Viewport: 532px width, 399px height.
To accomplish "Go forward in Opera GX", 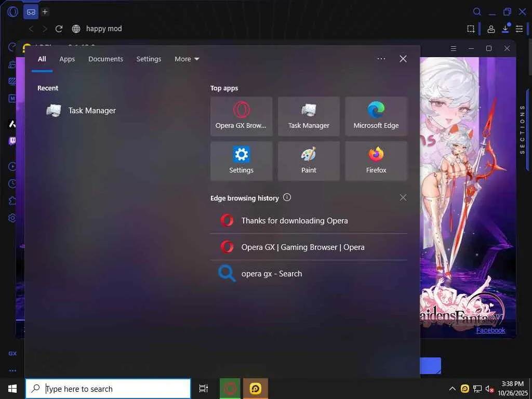I will coord(45,29).
